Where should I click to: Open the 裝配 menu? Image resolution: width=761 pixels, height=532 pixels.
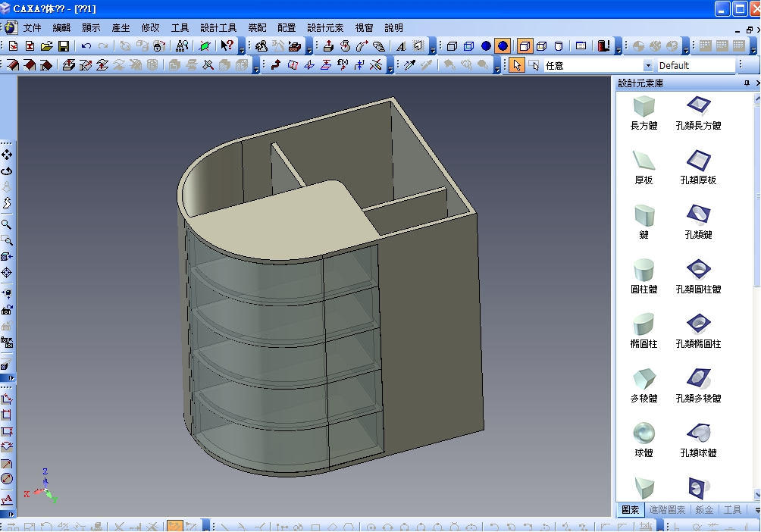257,28
